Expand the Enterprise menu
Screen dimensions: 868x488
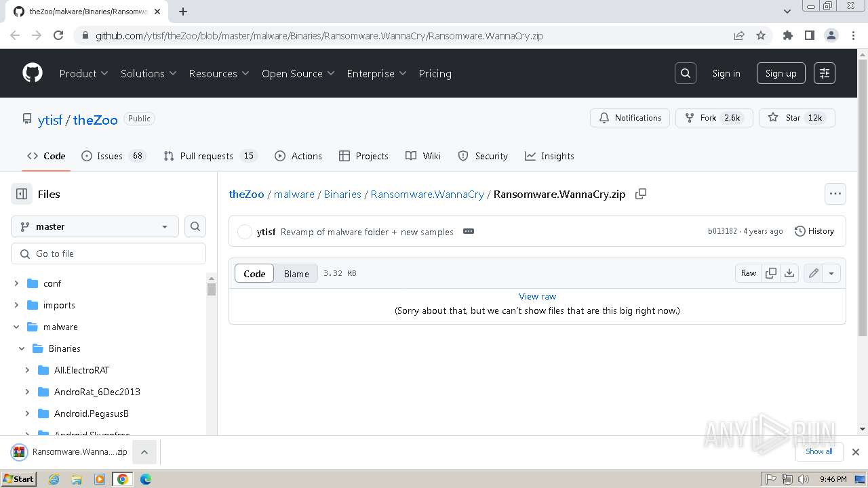[x=376, y=73]
